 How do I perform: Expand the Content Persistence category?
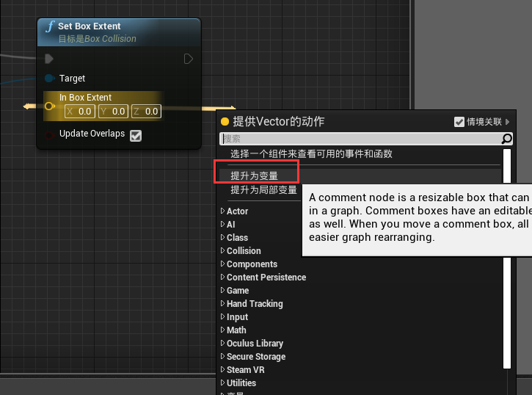[x=222, y=278]
